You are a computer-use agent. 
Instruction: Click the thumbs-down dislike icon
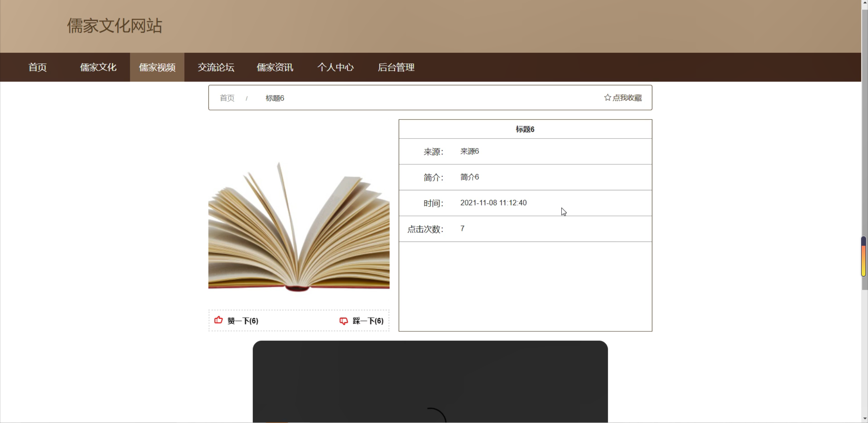click(343, 321)
